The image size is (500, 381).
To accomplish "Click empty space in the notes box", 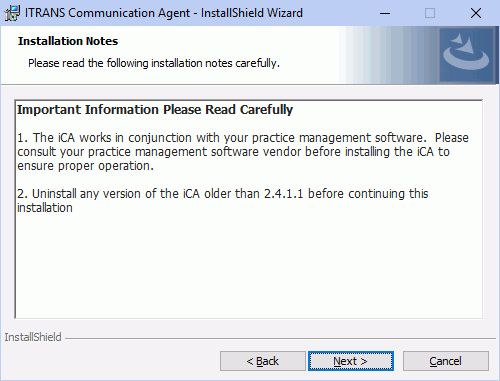I will 249,267.
